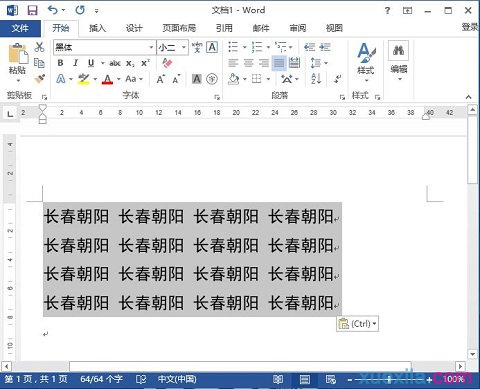Screen dimensions: 480x389
Task: Expand the Paste options arrow
Action: pos(18,80)
